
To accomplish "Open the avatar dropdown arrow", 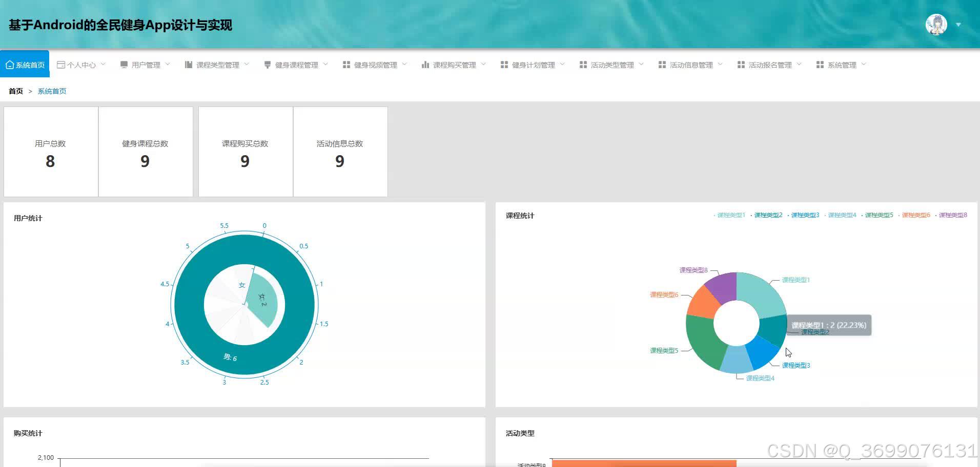I will pyautogui.click(x=958, y=25).
